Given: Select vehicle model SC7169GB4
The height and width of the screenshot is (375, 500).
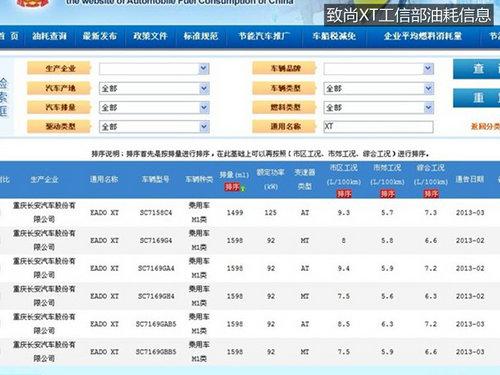Looking at the screenshot, I should click(x=156, y=296).
